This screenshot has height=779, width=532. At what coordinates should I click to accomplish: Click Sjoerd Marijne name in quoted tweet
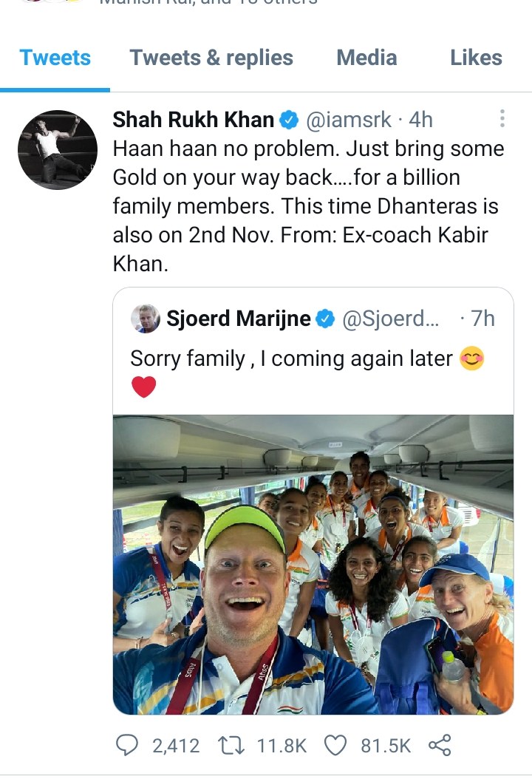(x=239, y=319)
